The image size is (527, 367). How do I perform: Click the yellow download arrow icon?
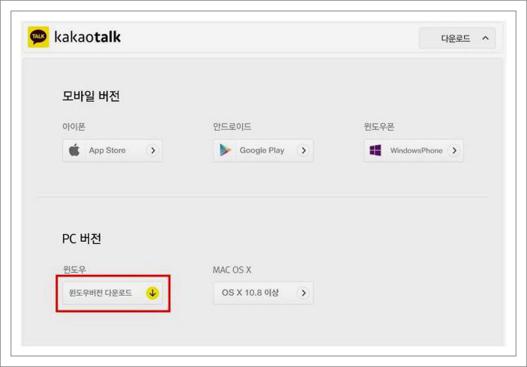152,293
